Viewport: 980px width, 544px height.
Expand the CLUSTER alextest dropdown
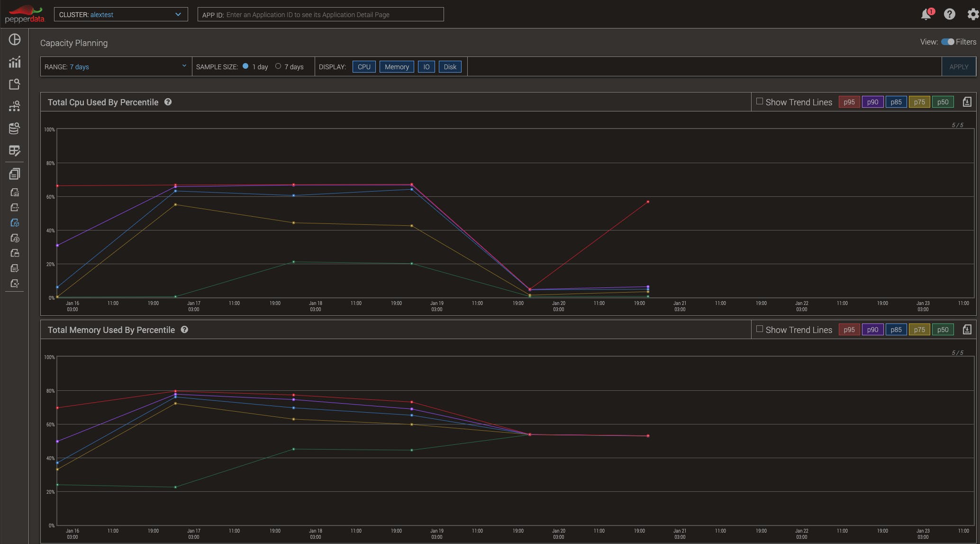coord(121,14)
